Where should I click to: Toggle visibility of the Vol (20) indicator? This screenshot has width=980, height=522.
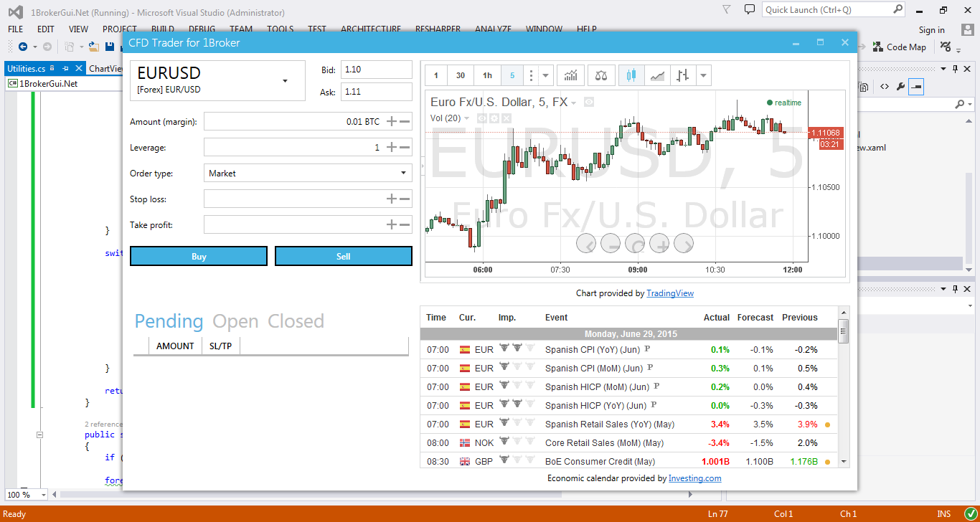point(482,118)
